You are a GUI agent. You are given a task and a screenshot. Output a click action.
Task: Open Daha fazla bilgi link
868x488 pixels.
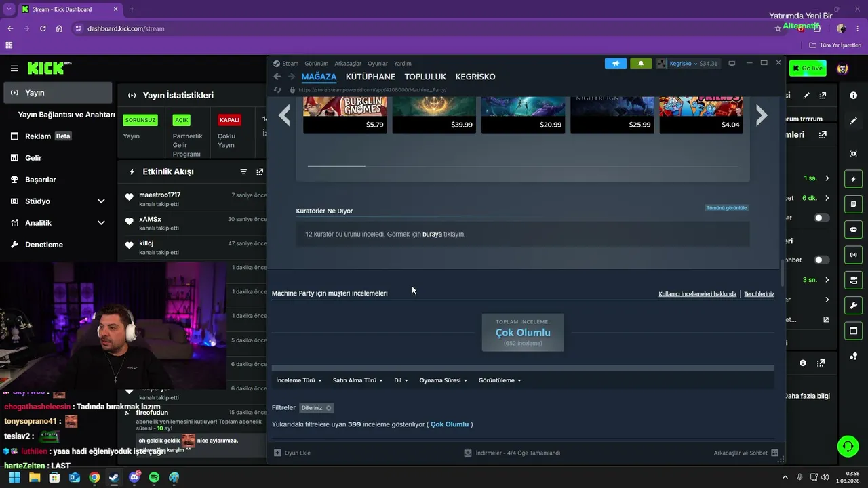click(807, 396)
